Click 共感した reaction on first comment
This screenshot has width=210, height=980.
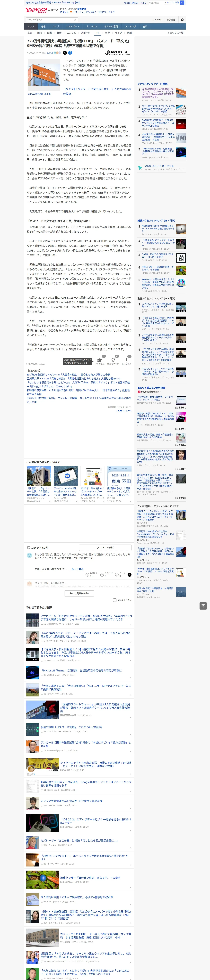pyautogui.click(x=92, y=574)
